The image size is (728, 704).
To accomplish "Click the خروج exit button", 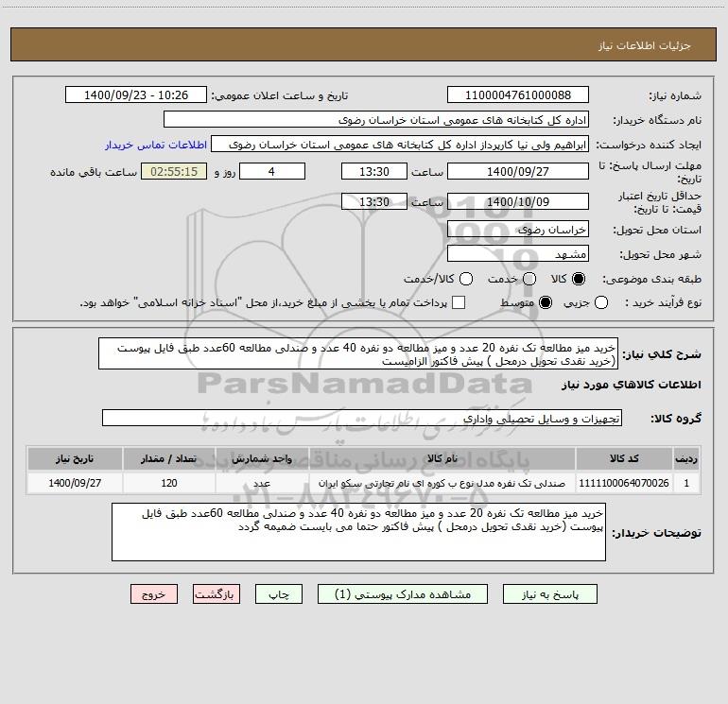I will pyautogui.click(x=154, y=594).
